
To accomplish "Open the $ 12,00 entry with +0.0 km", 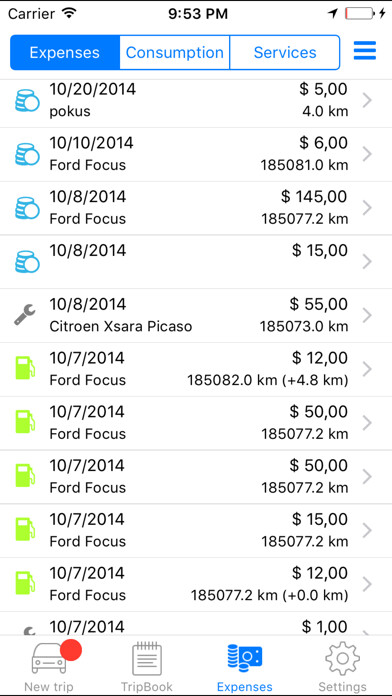I will click(x=196, y=584).
